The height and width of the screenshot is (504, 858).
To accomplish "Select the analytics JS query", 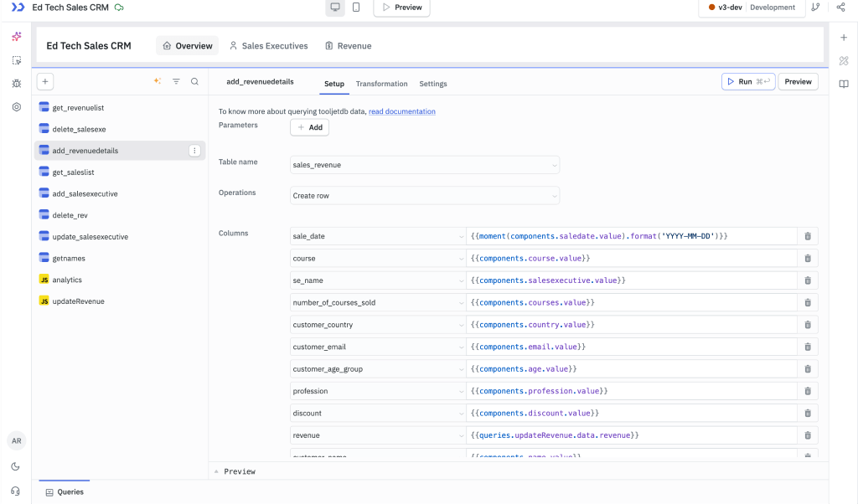I will click(x=119, y=280).
